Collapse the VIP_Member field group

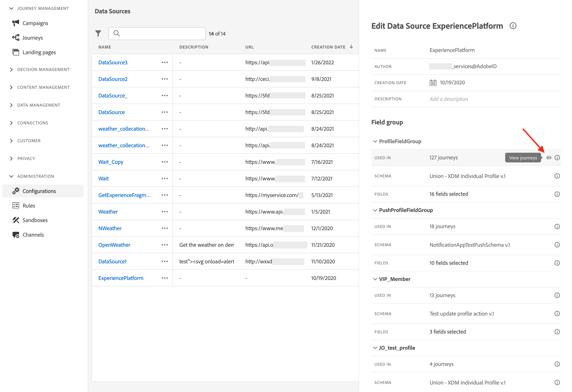coord(375,279)
